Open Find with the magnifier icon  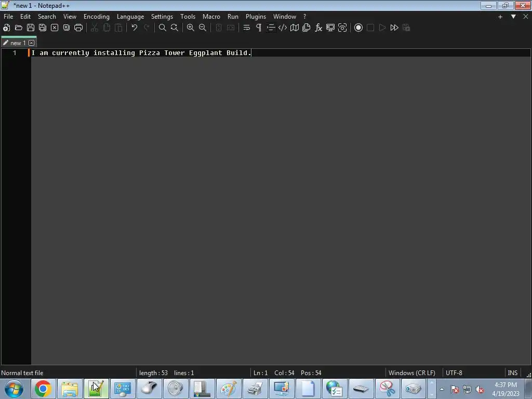[x=163, y=28]
